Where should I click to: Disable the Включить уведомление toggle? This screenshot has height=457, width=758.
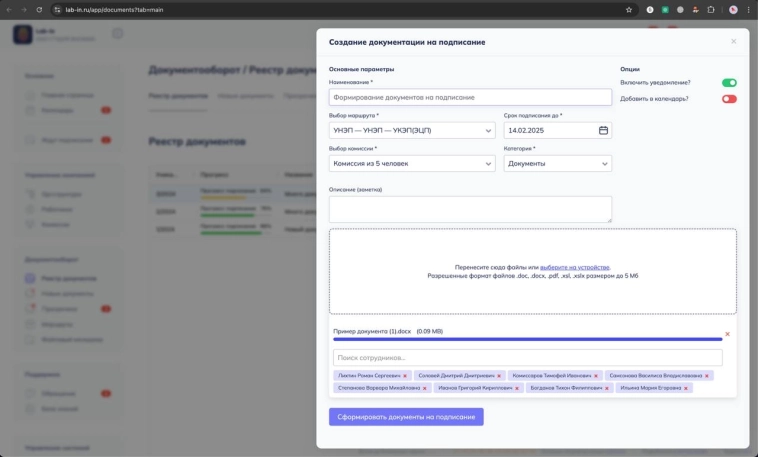click(x=729, y=83)
